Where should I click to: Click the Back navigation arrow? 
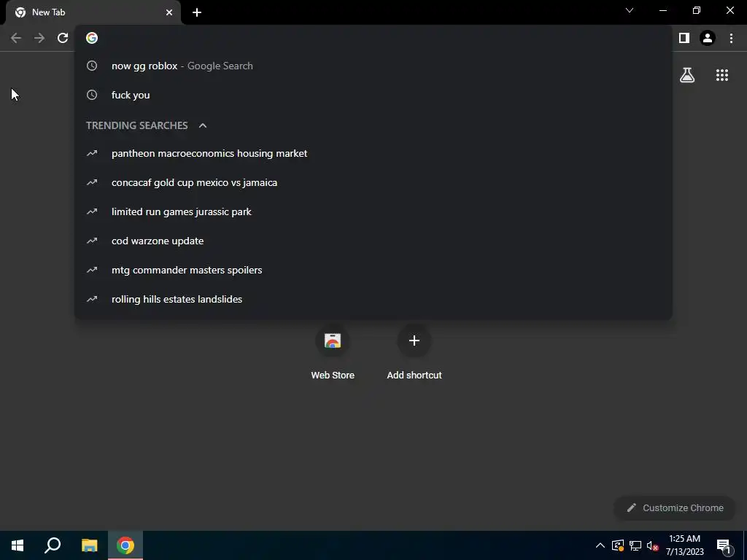coord(16,38)
